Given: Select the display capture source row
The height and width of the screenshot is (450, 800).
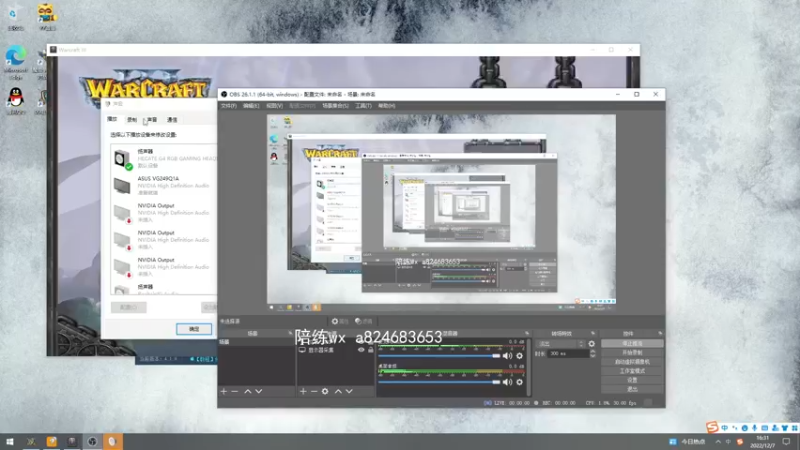Looking at the screenshot, I should pos(335,350).
